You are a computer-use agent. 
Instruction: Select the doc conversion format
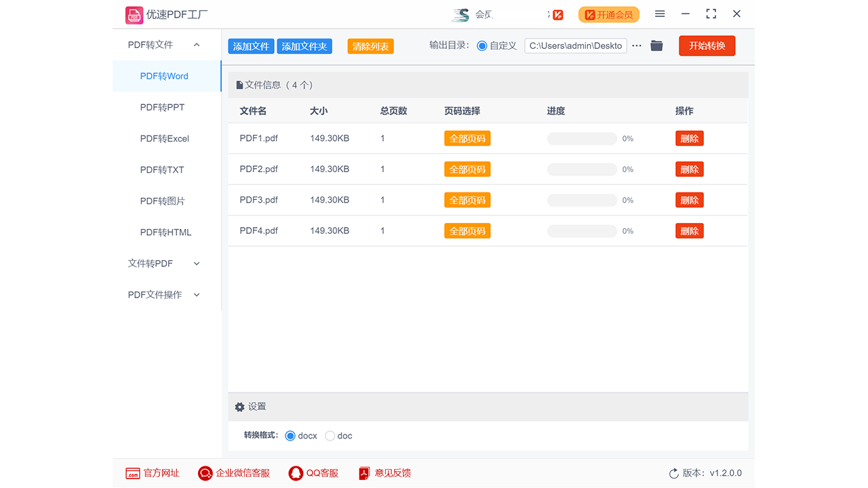330,436
